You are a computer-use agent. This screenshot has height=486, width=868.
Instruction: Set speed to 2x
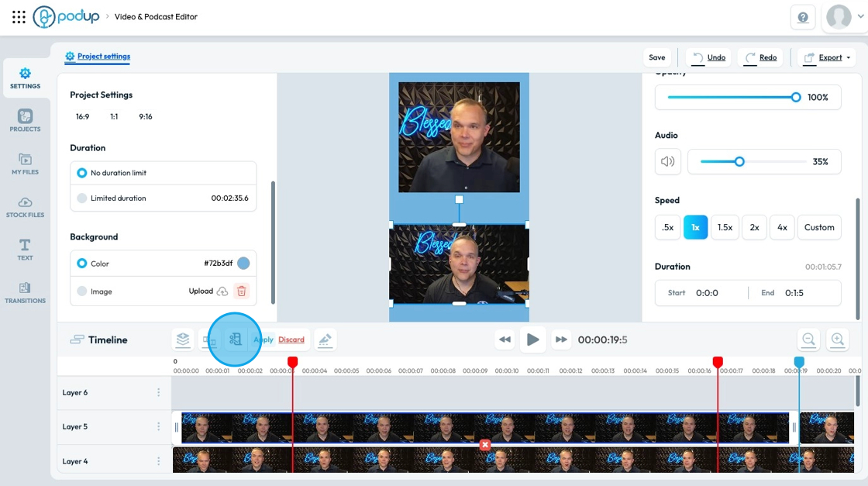coord(755,228)
